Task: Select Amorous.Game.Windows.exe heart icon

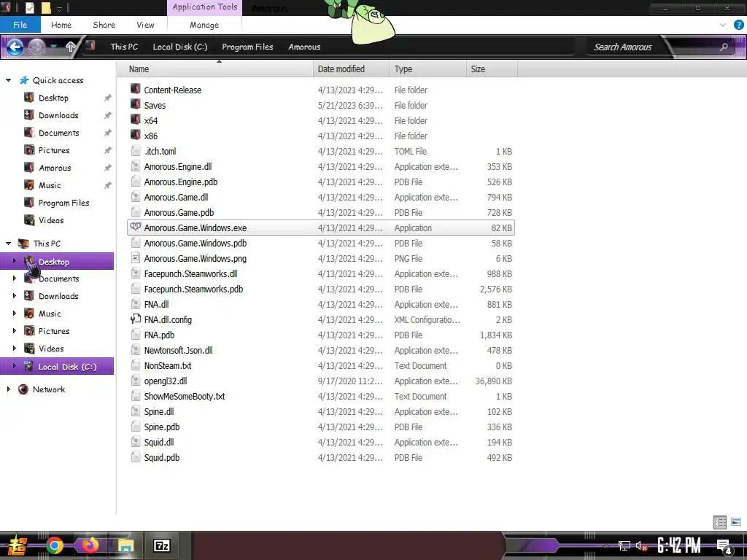Action: point(136,227)
